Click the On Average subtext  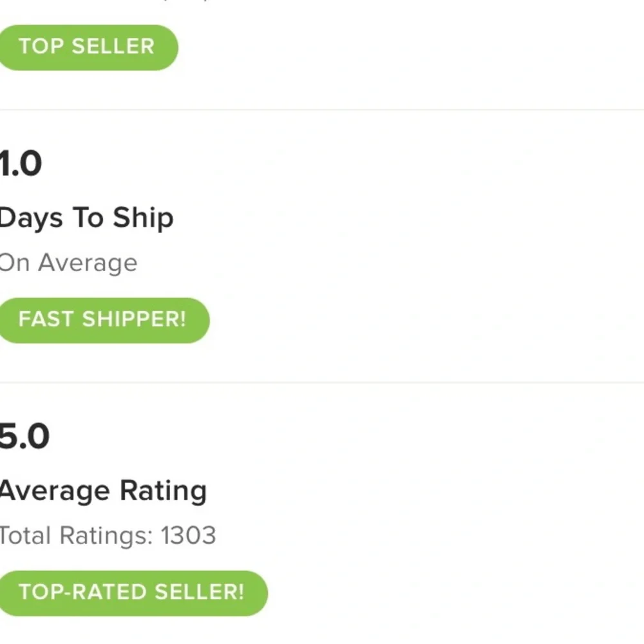click(68, 263)
